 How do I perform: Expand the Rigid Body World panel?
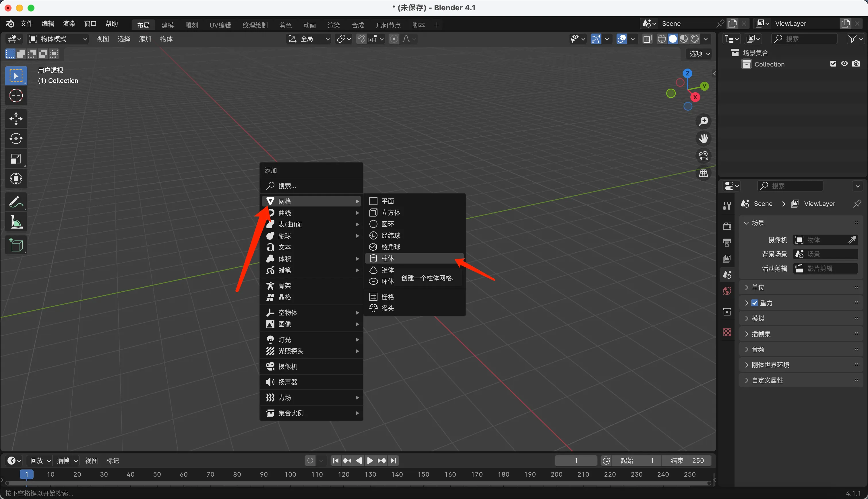point(770,365)
